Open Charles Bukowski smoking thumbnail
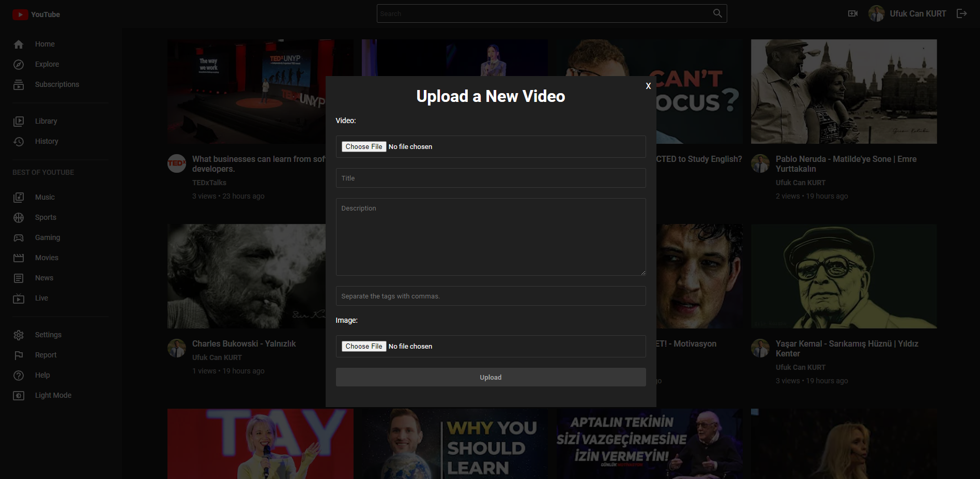The image size is (980, 479). point(247,276)
